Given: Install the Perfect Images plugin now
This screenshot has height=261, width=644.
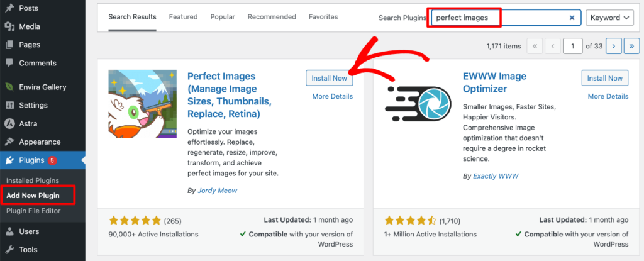Looking at the screenshot, I should pyautogui.click(x=330, y=78).
